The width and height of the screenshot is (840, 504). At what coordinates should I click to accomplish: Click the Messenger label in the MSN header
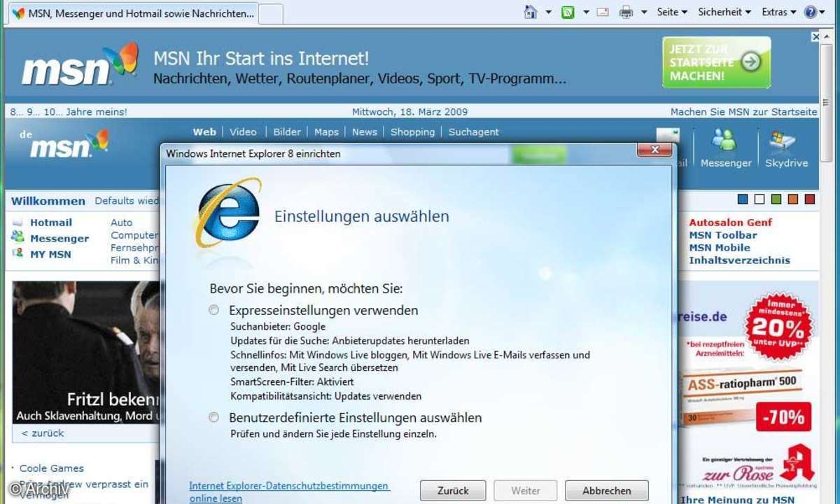[x=726, y=162]
